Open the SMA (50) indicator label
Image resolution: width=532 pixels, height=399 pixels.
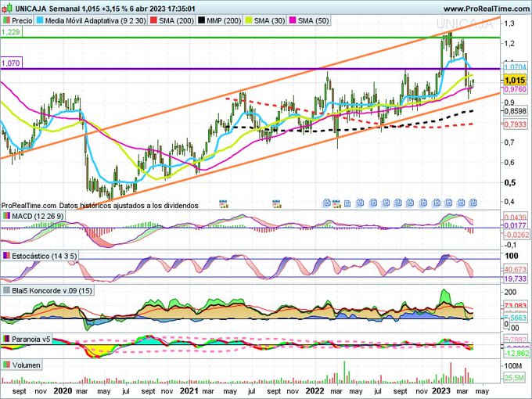[x=309, y=20]
